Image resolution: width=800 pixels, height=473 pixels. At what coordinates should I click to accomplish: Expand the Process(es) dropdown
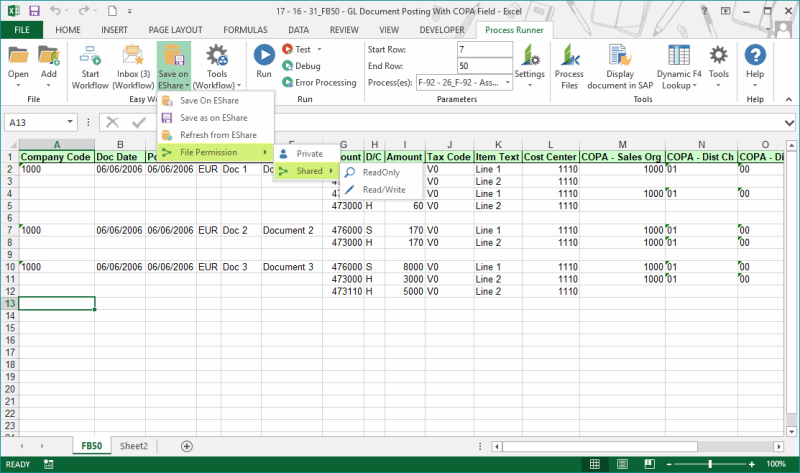507,83
